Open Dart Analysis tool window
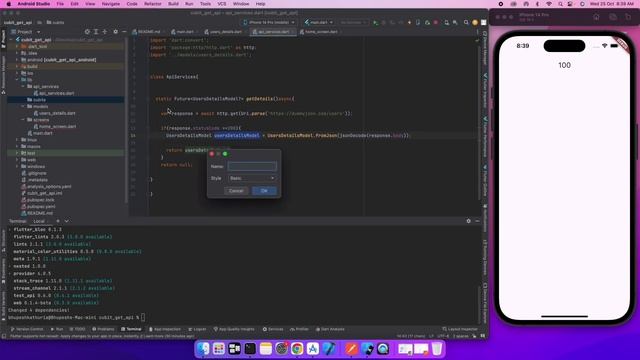 (330, 329)
